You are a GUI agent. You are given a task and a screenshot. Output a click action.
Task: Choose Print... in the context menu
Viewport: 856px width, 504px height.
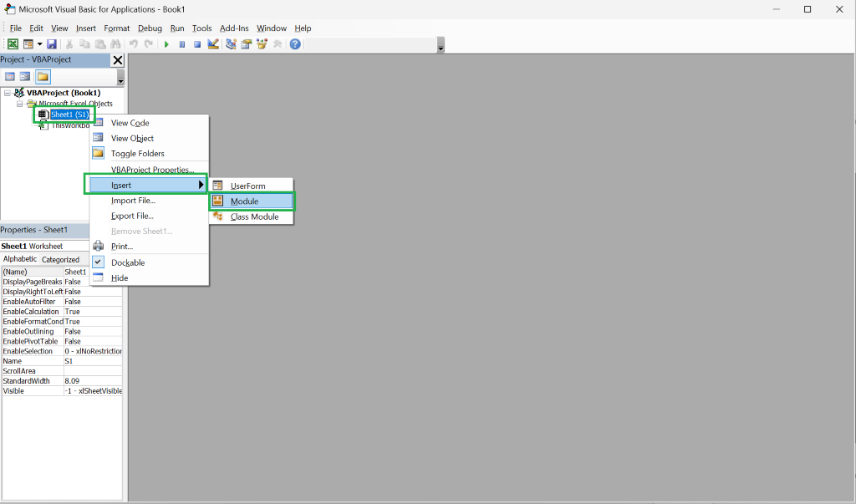(149, 247)
